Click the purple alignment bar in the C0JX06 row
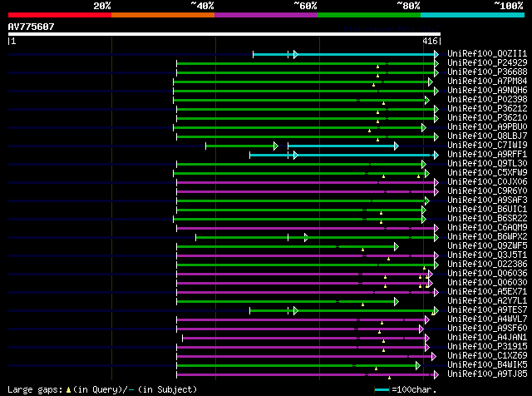This screenshot has width=532, height=396. (x=308, y=183)
